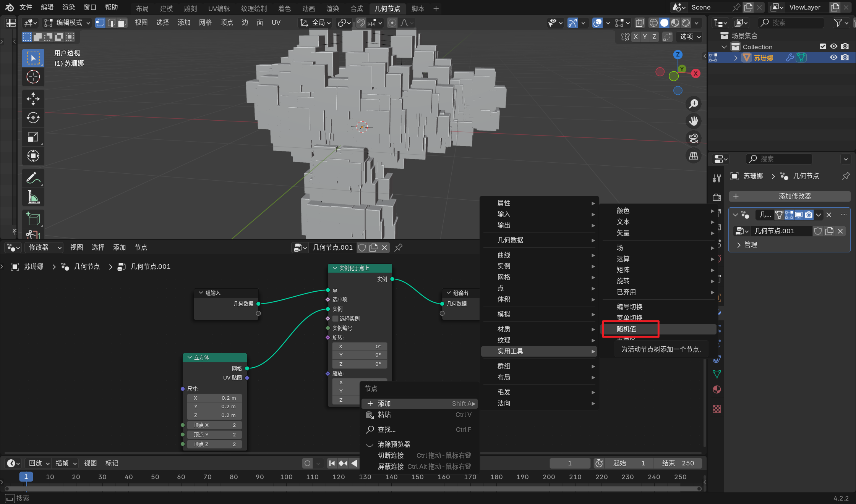Click the outliner search field
This screenshot has height=504, width=856.
(791, 23)
